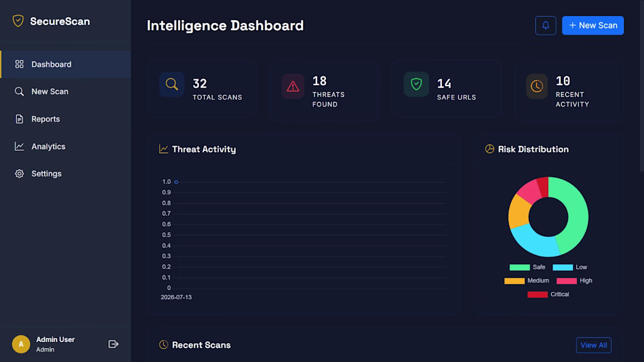Click the clock icon beside Recent Scans
This screenshot has width=644, height=362.
163,345
